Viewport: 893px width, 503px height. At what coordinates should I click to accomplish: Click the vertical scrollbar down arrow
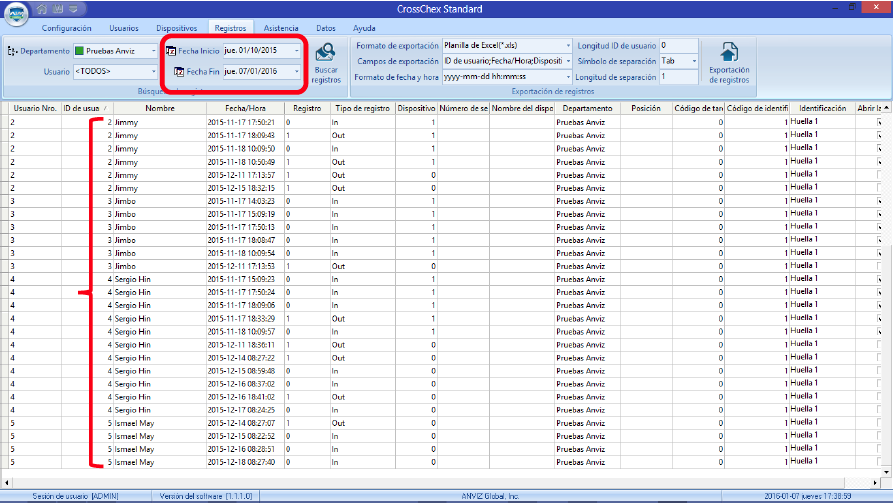[886, 472]
